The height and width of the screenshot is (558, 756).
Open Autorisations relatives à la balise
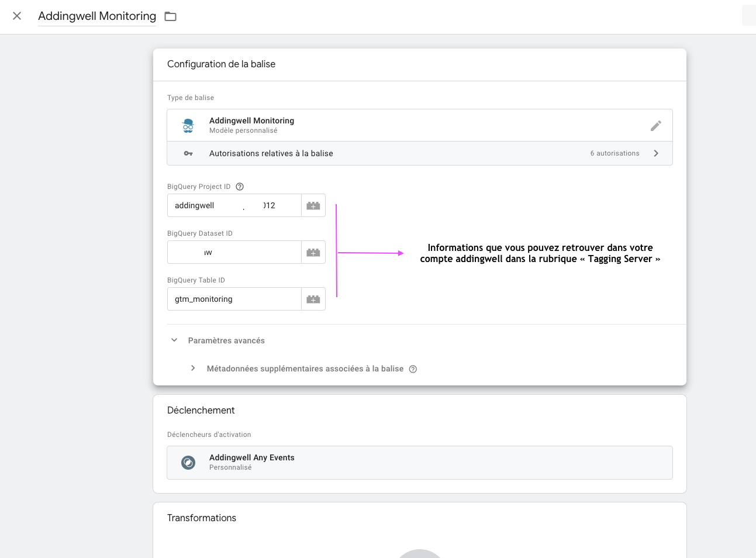(420, 153)
